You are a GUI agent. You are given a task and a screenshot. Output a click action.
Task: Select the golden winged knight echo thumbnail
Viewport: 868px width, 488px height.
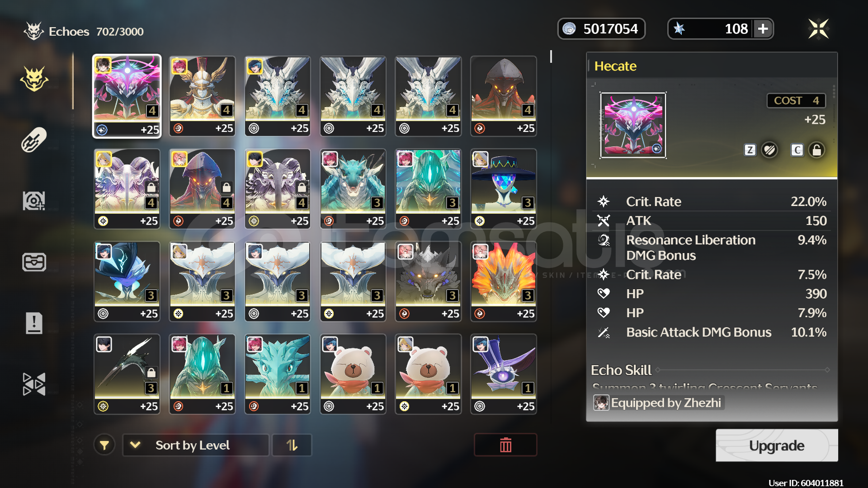click(x=202, y=96)
